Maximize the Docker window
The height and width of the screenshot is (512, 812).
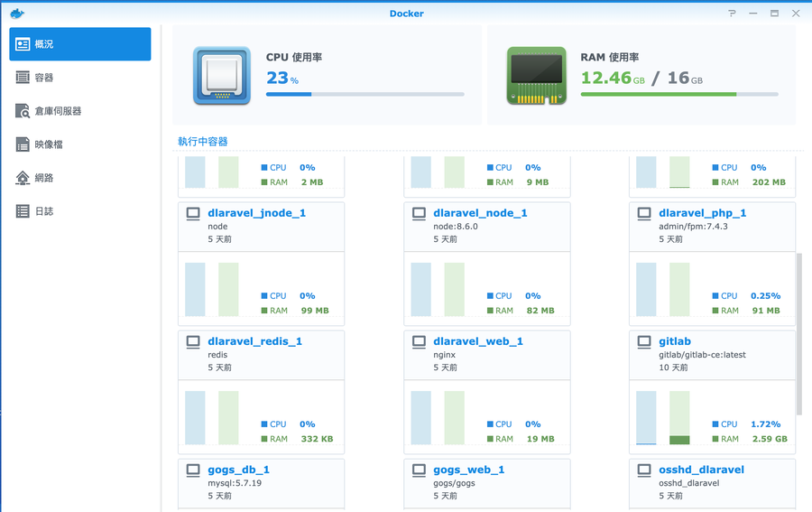(x=774, y=14)
